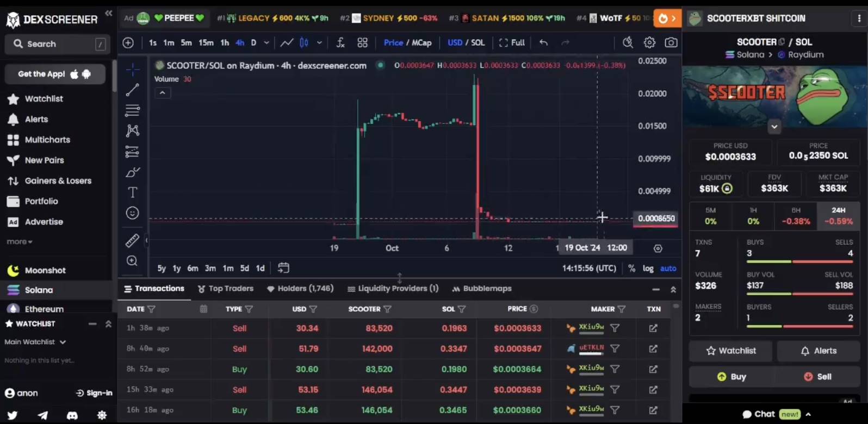Viewport: 868px width, 424px height.
Task: Toggle Price / MCap chart mode
Action: pyautogui.click(x=407, y=42)
